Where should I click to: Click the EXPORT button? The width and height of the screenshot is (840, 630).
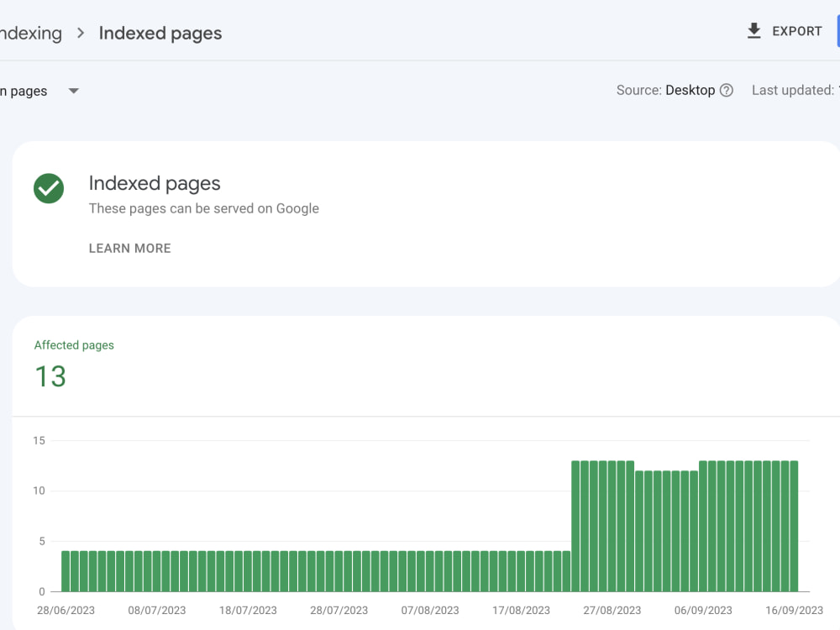[785, 31]
